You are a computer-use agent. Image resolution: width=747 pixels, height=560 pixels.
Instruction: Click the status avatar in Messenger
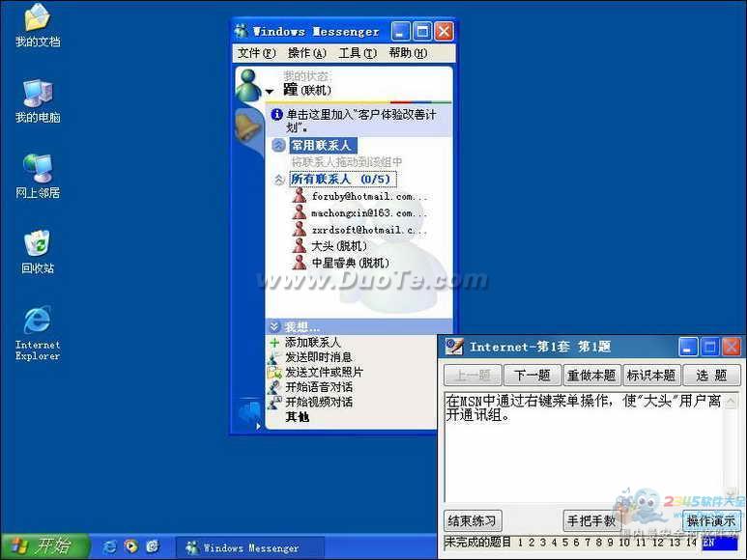coord(248,85)
